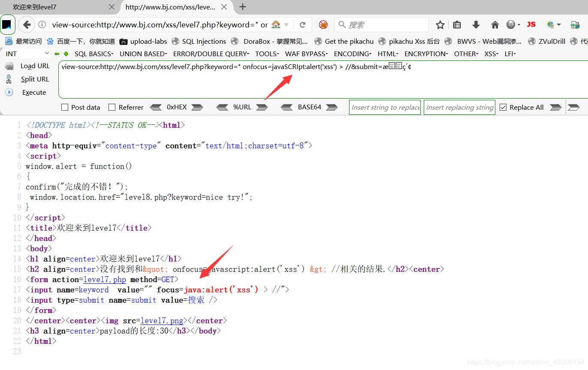Go back with the browser back arrow
This screenshot has height=370, width=588.
27,25
